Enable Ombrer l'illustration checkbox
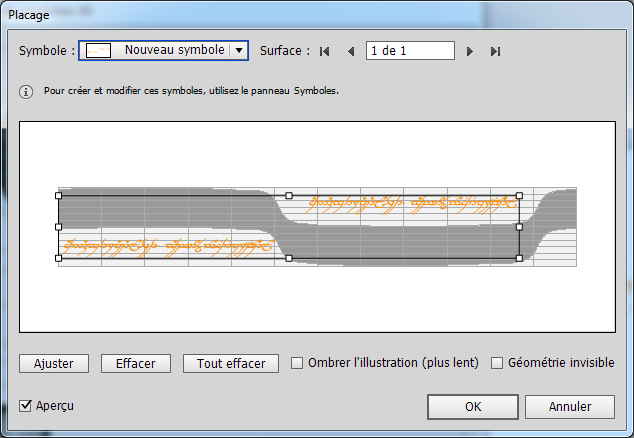 point(297,363)
